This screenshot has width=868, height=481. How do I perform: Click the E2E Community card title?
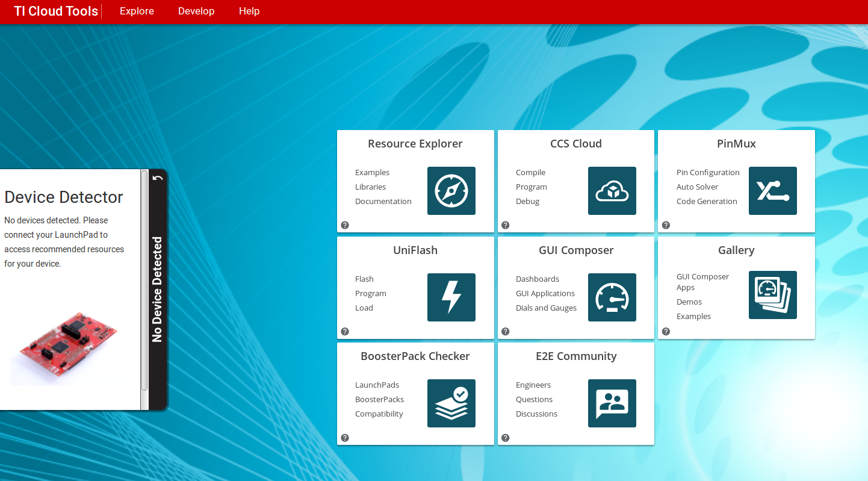point(576,356)
